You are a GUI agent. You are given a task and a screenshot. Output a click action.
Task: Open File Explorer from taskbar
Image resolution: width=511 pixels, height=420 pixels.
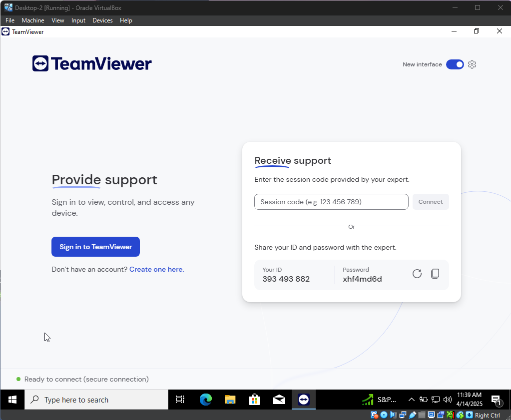230,400
